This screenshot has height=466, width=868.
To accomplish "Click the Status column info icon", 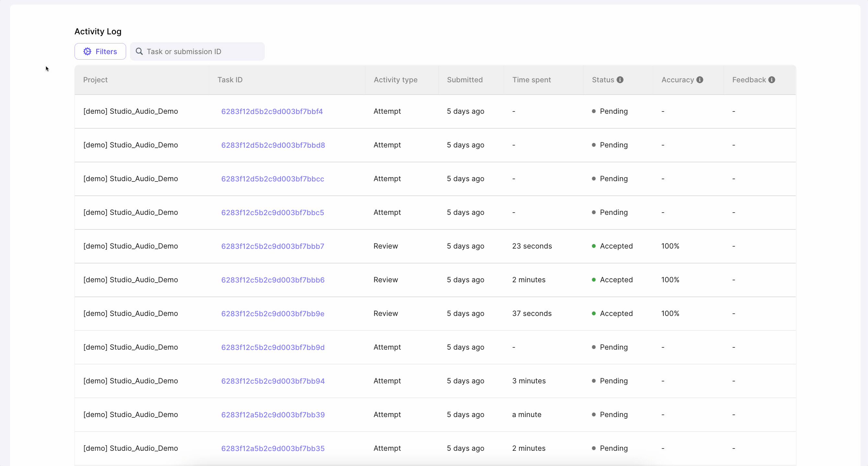I will click(620, 80).
